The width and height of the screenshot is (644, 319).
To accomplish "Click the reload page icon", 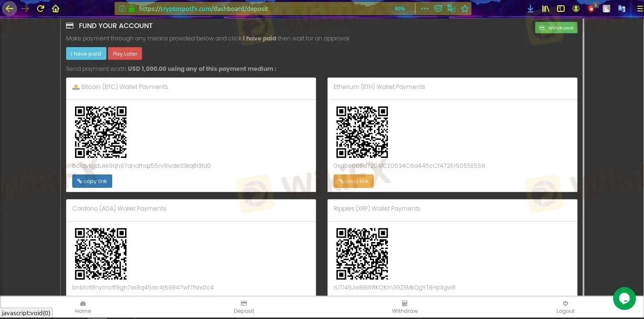I will click(x=40, y=9).
